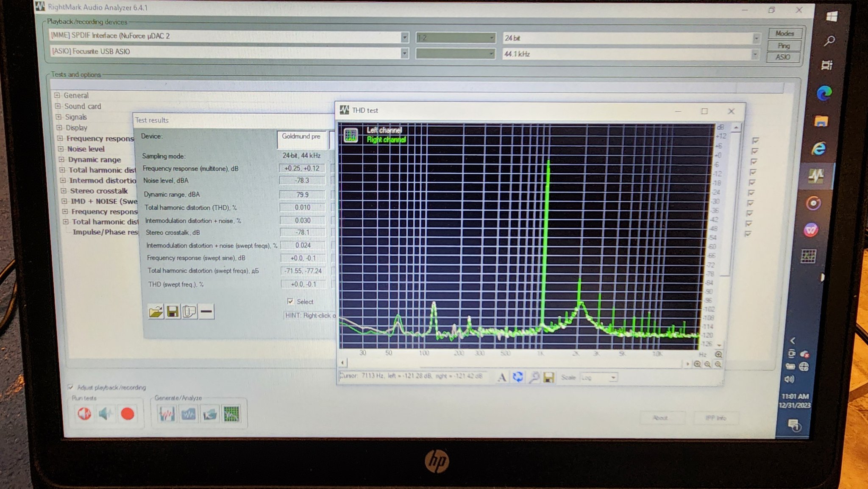Click the ASIO button

point(783,57)
